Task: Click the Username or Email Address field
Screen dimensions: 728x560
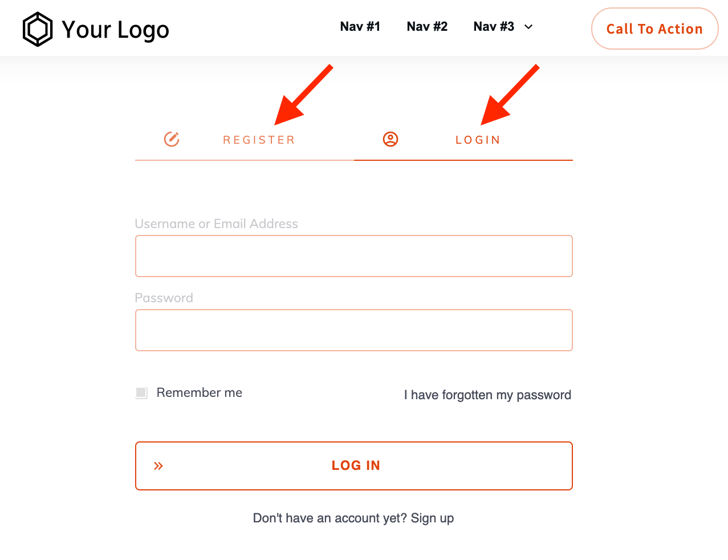Action: [x=353, y=255]
